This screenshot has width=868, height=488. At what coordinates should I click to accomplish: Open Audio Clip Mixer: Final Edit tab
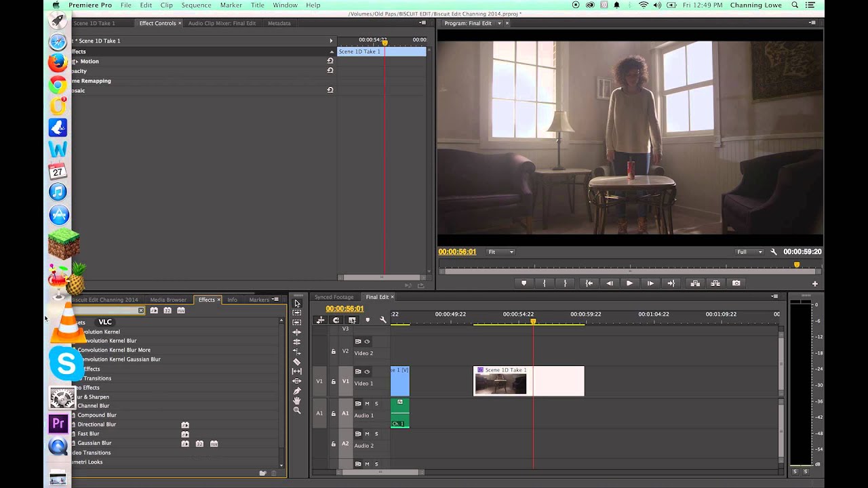click(222, 23)
